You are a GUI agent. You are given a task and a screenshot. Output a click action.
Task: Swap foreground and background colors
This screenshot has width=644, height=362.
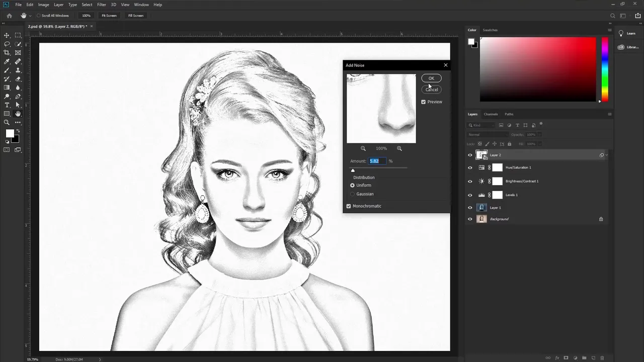coord(18,131)
